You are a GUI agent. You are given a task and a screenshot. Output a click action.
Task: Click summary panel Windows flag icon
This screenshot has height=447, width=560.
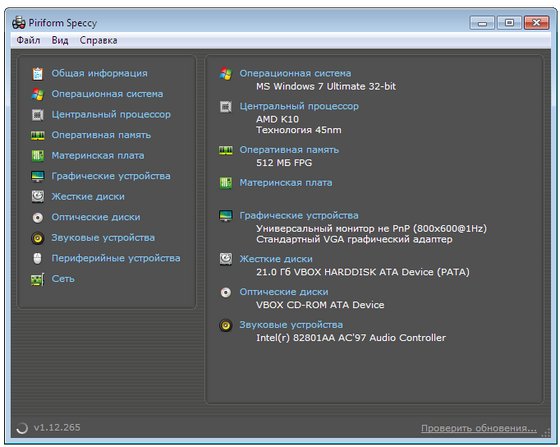(226, 74)
